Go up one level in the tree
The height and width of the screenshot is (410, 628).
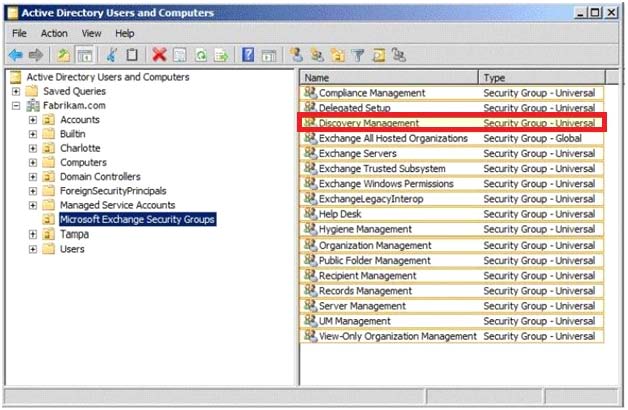[63, 55]
